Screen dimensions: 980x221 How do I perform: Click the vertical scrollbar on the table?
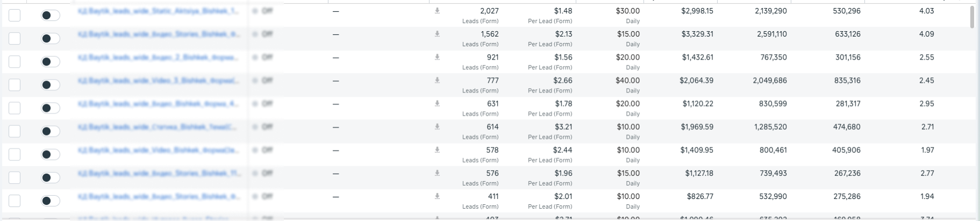(x=972, y=17)
